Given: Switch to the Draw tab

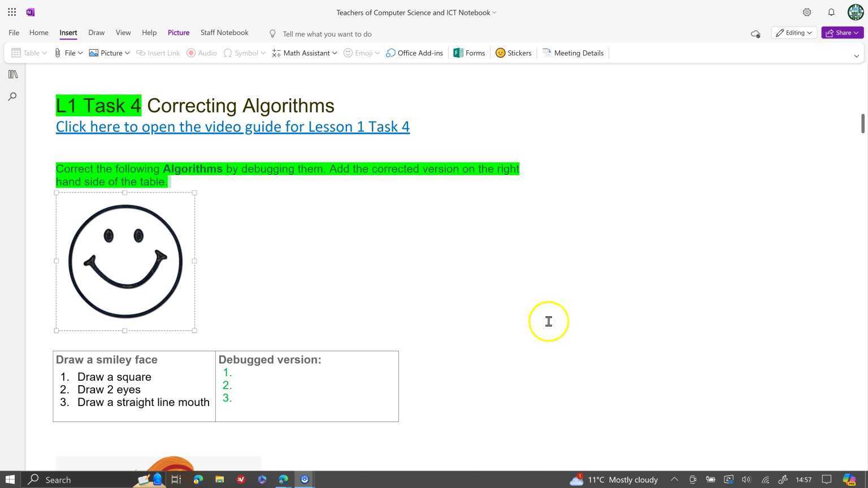Looking at the screenshot, I should point(96,32).
